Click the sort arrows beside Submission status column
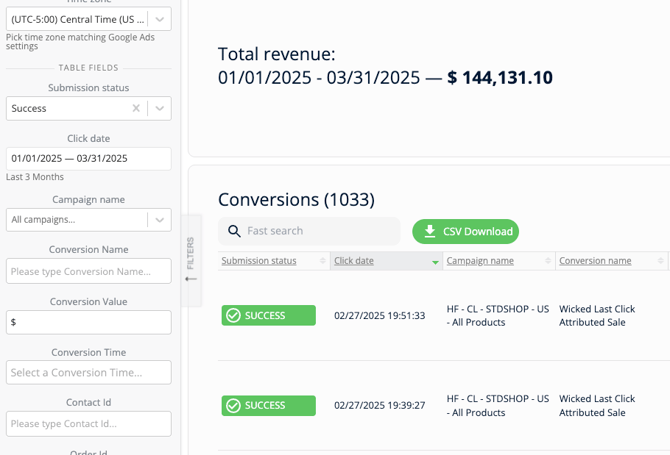670x455 pixels. [x=322, y=261]
